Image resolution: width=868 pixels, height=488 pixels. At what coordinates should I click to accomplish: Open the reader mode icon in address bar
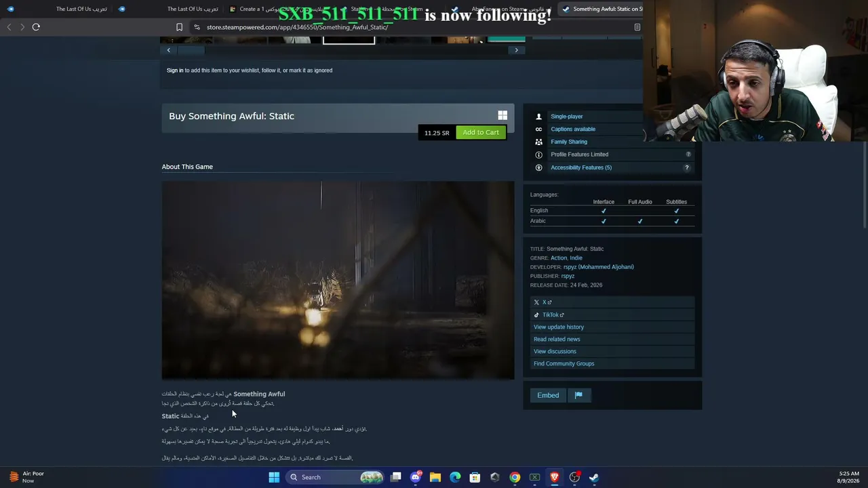click(x=637, y=27)
